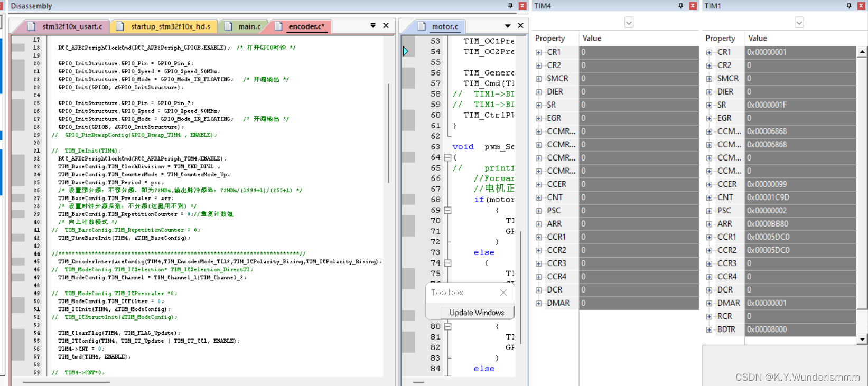Screen dimensions: 868x386
Task: Click motor.c horizontal scrollbar thumb
Action: 418,382
